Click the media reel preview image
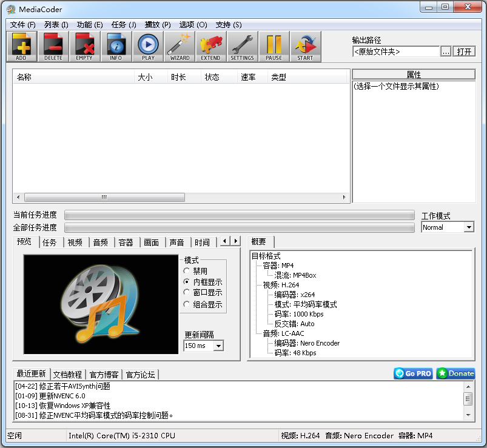 (x=101, y=304)
